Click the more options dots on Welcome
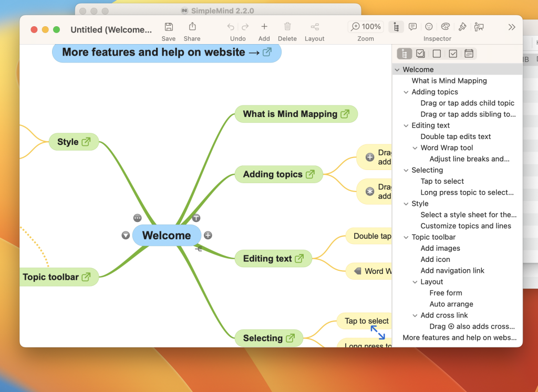 tap(137, 218)
